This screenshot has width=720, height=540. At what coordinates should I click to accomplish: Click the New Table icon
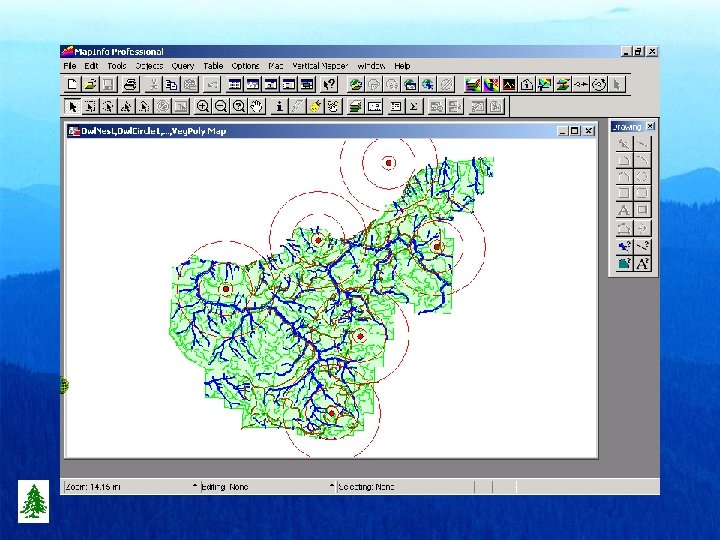point(72,85)
